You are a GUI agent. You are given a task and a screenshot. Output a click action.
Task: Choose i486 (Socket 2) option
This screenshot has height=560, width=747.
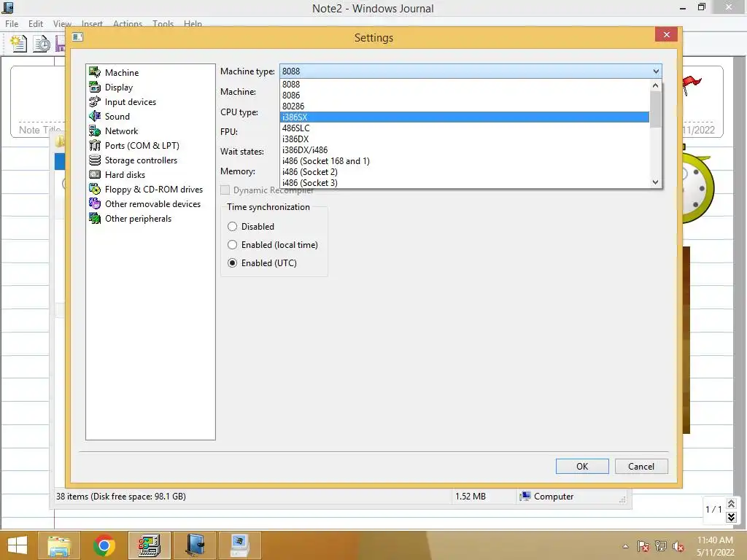pyautogui.click(x=465, y=172)
